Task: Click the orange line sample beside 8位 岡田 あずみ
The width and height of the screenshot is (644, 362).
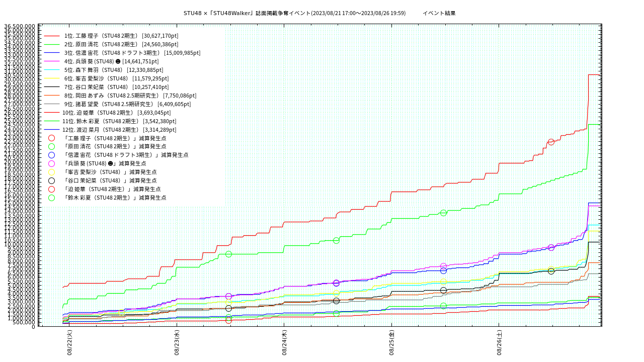Action: (x=52, y=96)
